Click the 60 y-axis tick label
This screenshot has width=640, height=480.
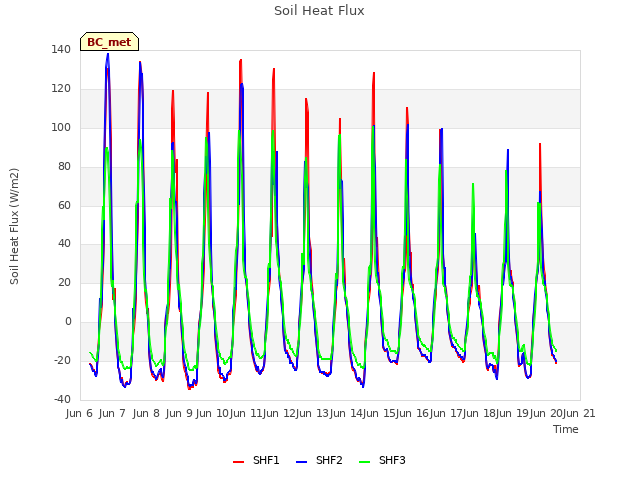63,205
